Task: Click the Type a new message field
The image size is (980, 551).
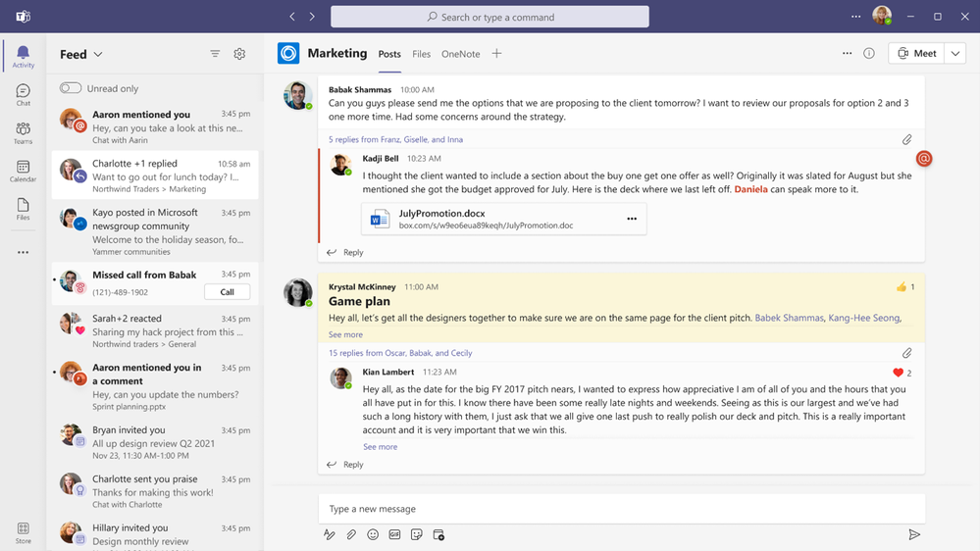Action: (621, 509)
